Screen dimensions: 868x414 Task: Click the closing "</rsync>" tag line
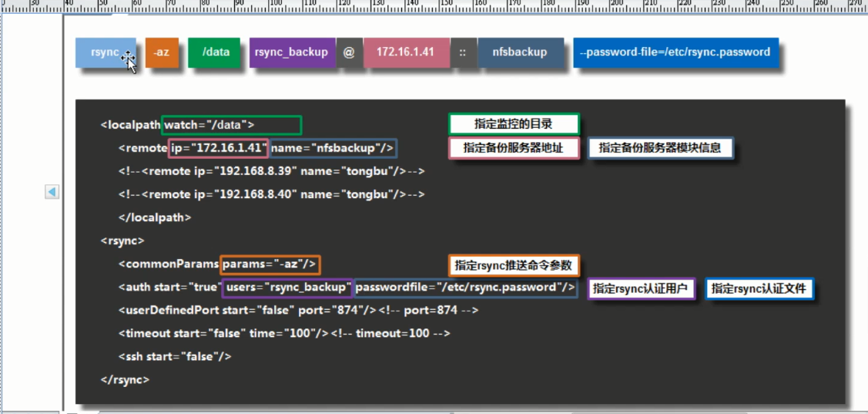[125, 380]
